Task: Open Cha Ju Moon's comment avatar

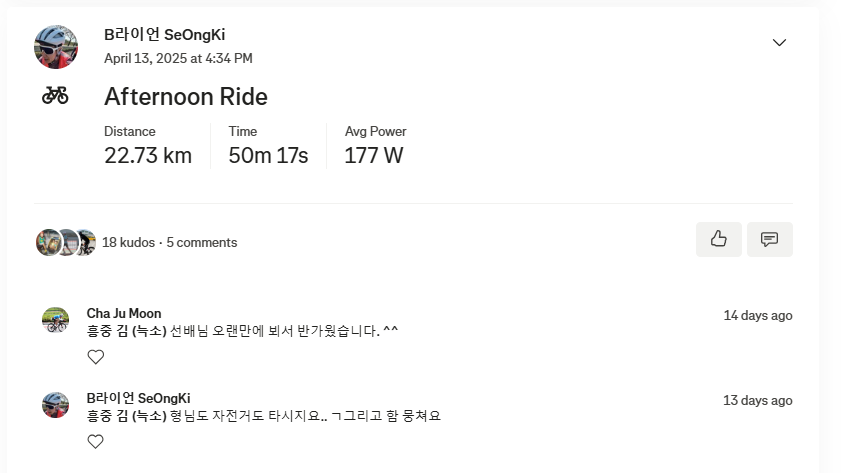Action: [x=56, y=320]
